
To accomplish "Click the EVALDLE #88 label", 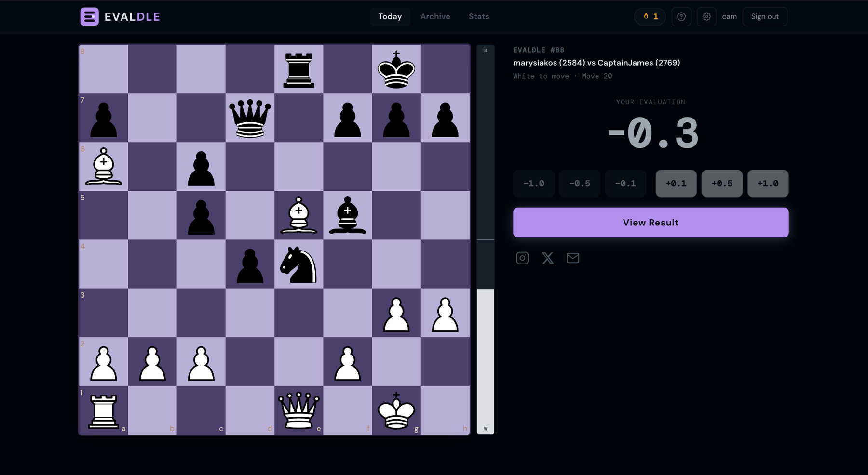I will [x=539, y=50].
